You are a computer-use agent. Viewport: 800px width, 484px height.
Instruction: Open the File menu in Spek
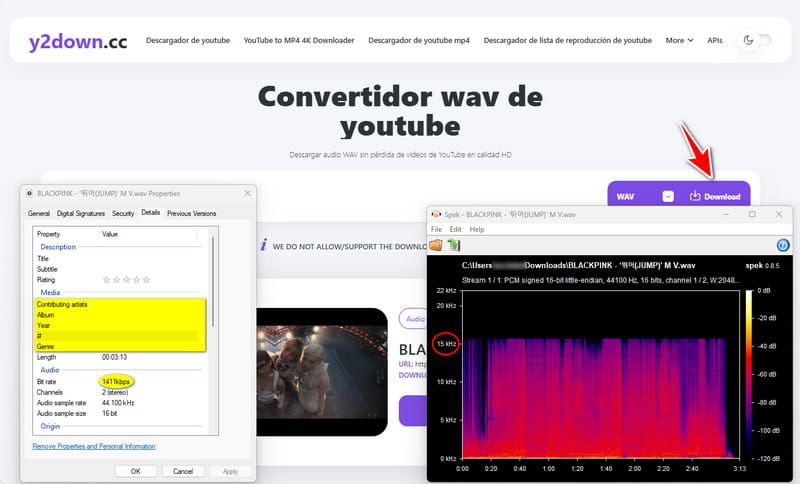coord(436,230)
